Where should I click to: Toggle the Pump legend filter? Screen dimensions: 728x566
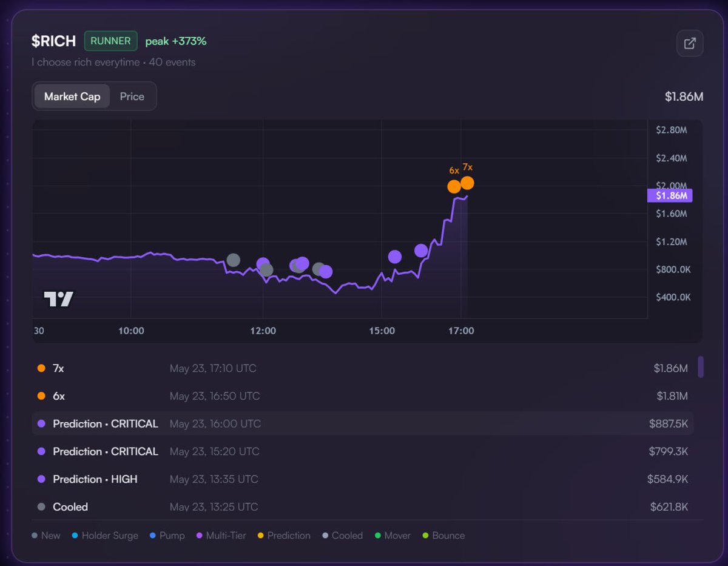(x=167, y=536)
